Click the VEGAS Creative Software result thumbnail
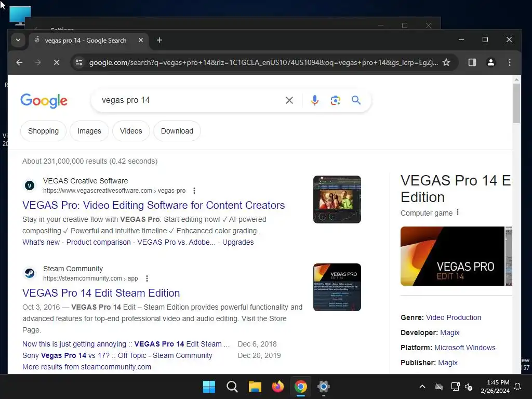This screenshot has height=399, width=532. point(337,199)
